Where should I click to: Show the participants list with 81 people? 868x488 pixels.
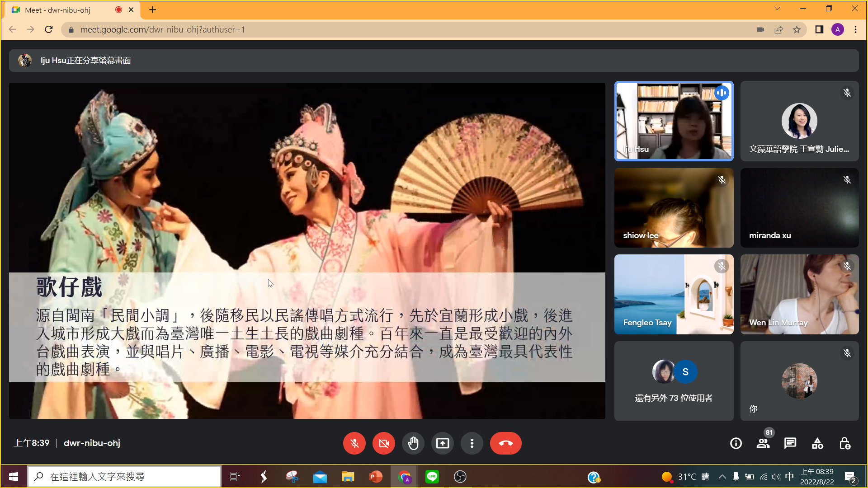coord(763,443)
